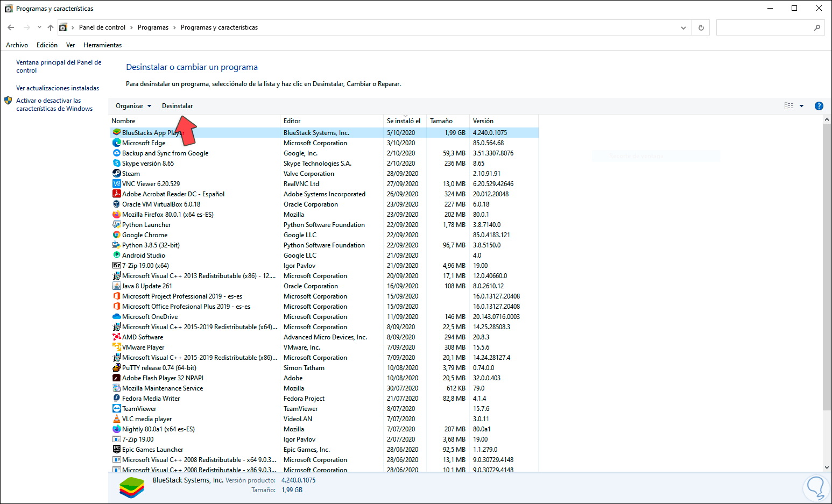Click the Backup and Sync from Google icon
This screenshot has width=832, height=504.
click(116, 153)
